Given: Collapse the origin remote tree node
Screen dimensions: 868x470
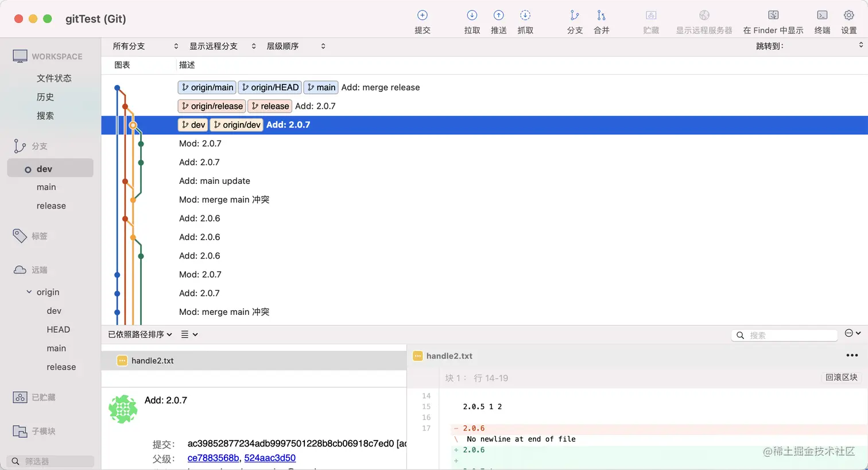Looking at the screenshot, I should (29, 292).
